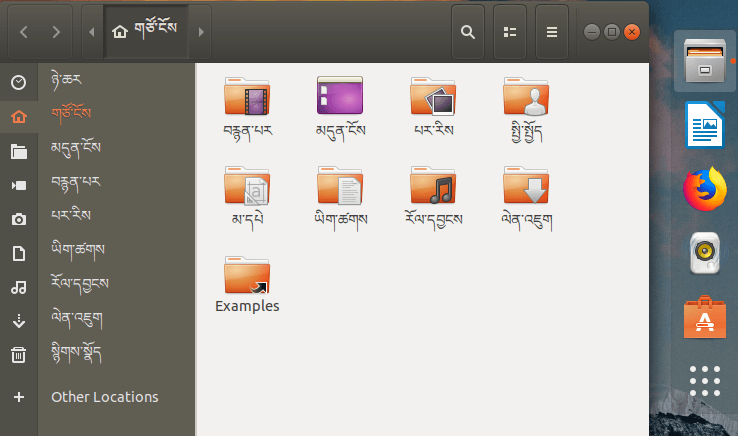Launch Firefox from the Ubuntu dock
The image size is (738, 436).
click(705, 190)
